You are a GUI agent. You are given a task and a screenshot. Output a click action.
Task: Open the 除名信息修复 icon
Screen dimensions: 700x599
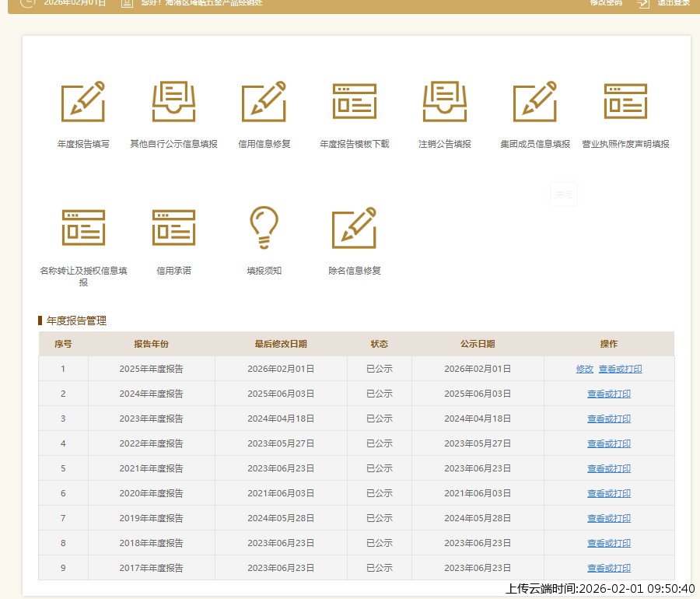(x=355, y=227)
